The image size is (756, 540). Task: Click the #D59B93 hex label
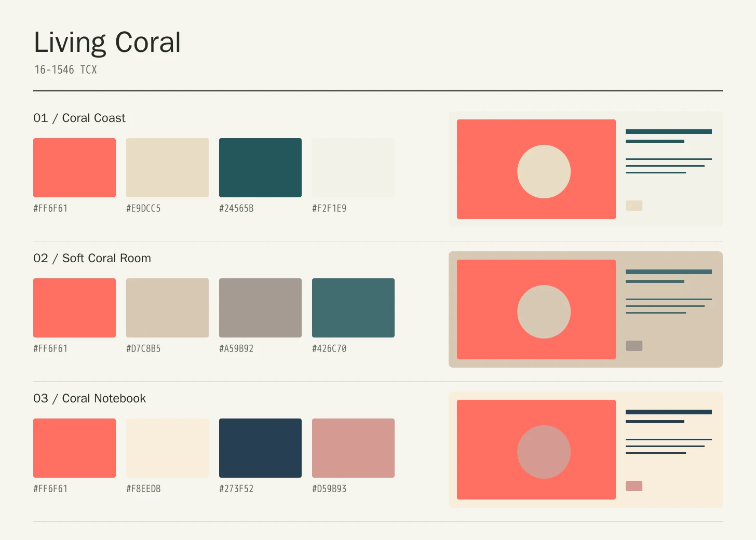329,489
